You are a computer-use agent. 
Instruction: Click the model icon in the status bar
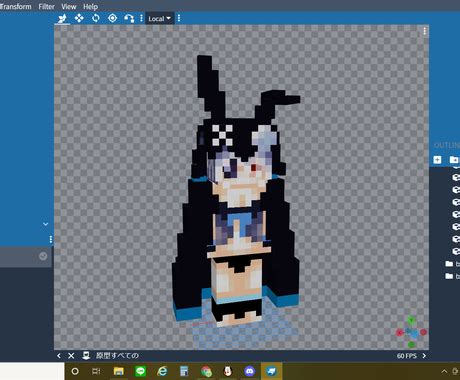(x=86, y=355)
